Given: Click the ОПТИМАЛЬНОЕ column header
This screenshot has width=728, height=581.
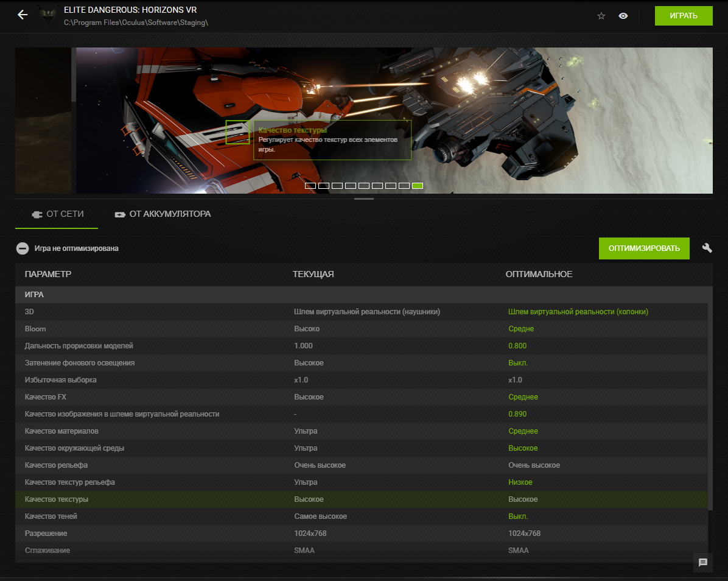Looking at the screenshot, I should point(539,274).
